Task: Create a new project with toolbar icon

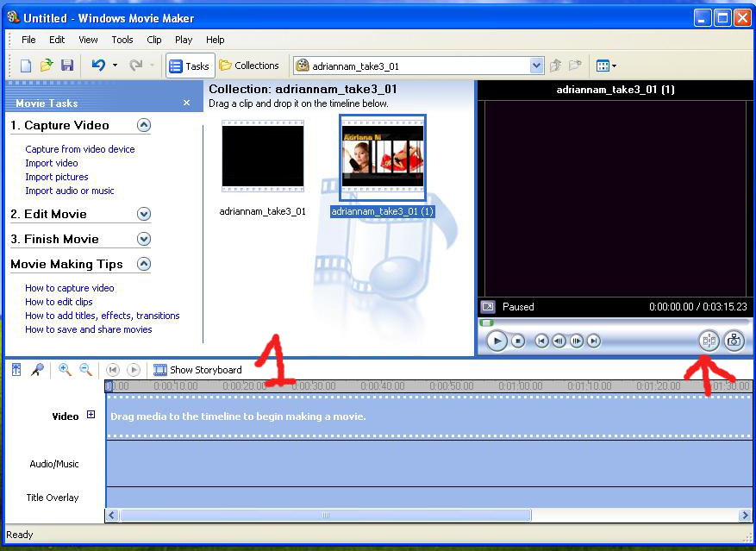Action: [x=26, y=66]
